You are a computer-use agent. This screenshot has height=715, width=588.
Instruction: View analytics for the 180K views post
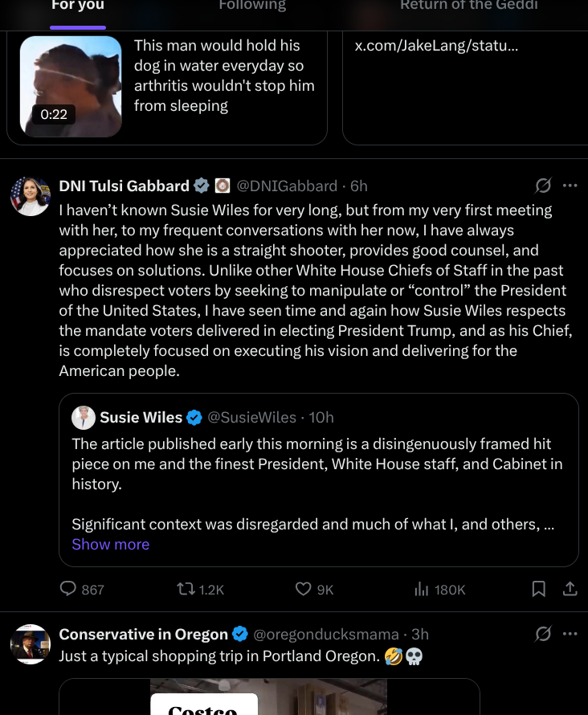pos(422,590)
